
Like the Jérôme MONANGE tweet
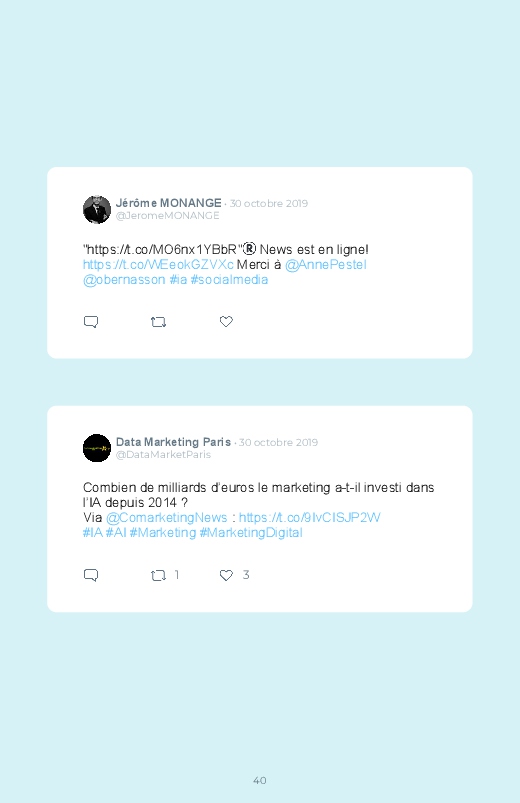click(226, 321)
